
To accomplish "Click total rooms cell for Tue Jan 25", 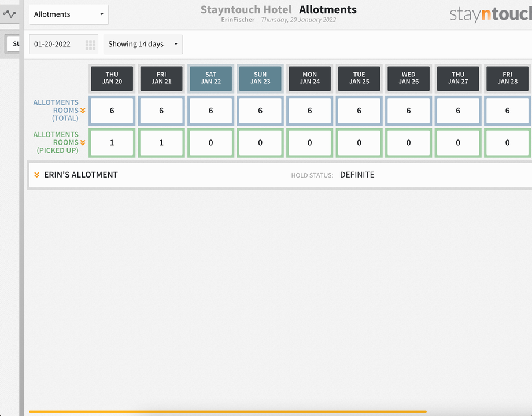I will [x=359, y=111].
